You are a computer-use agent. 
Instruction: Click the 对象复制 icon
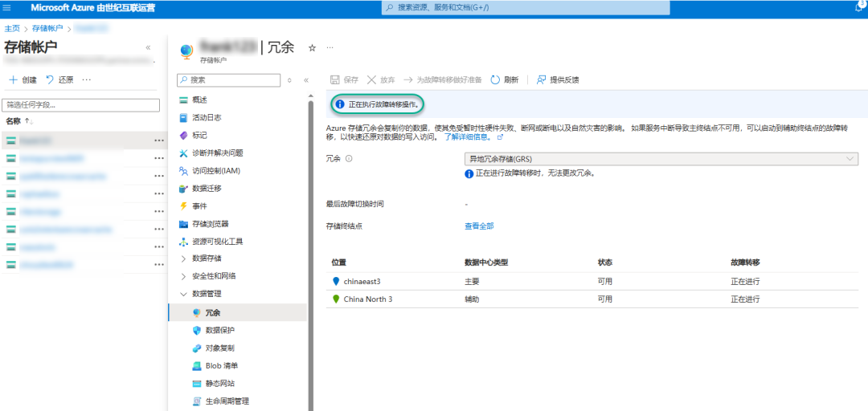pyautogui.click(x=196, y=348)
